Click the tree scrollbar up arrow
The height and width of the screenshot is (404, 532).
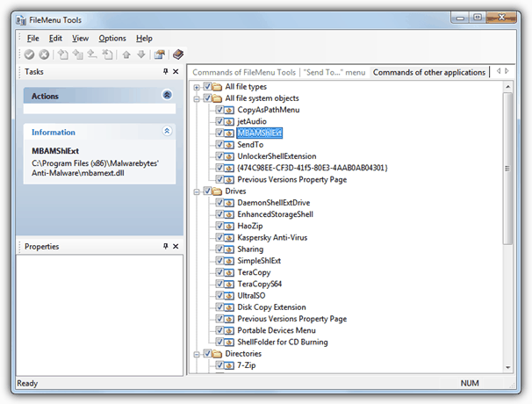point(508,87)
